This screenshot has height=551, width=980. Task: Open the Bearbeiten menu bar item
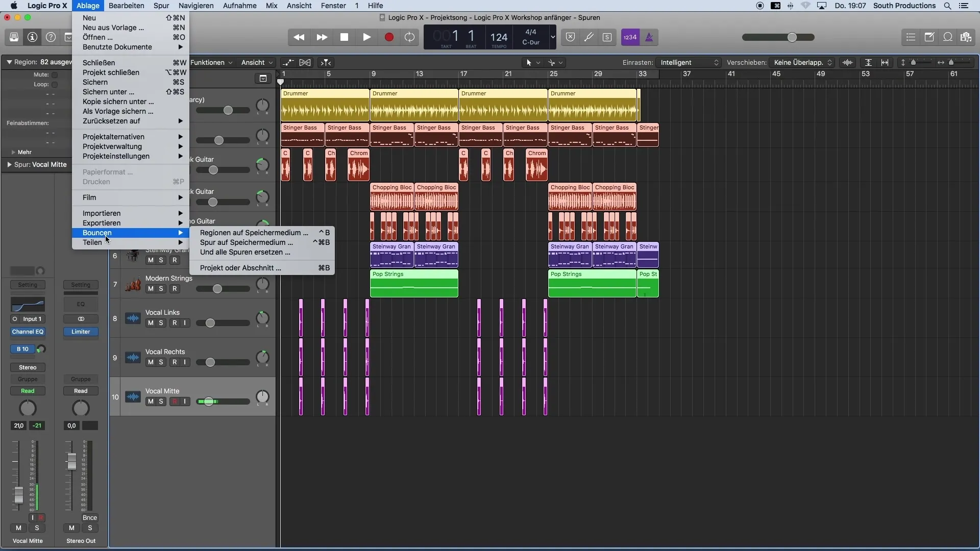(x=126, y=6)
